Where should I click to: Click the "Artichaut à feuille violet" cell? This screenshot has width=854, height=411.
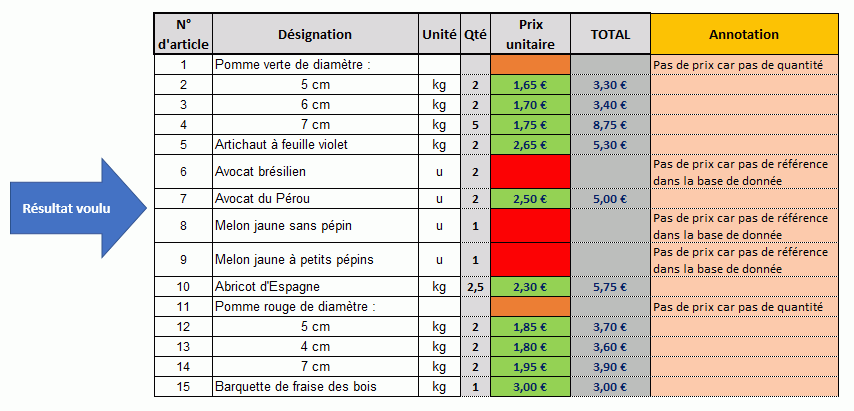(x=316, y=145)
